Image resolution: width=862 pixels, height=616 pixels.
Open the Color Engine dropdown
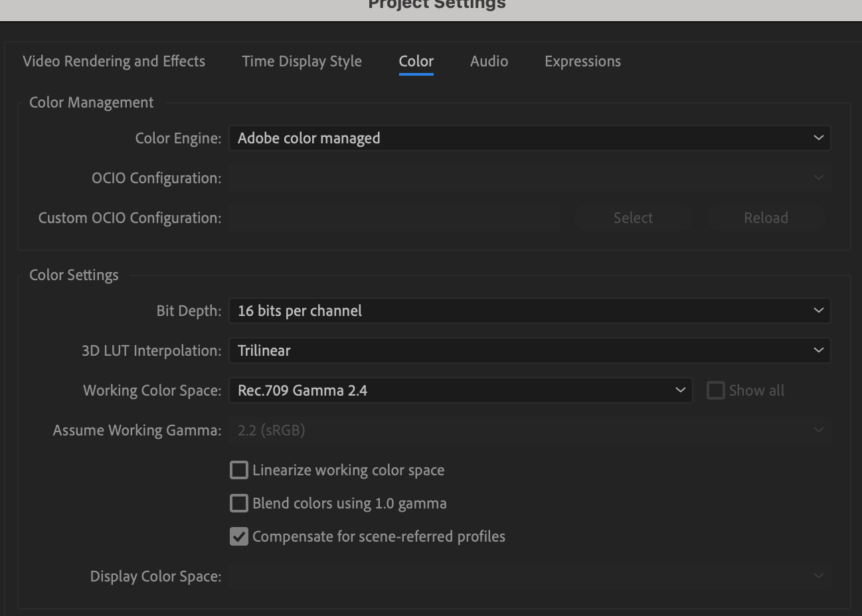coord(529,138)
